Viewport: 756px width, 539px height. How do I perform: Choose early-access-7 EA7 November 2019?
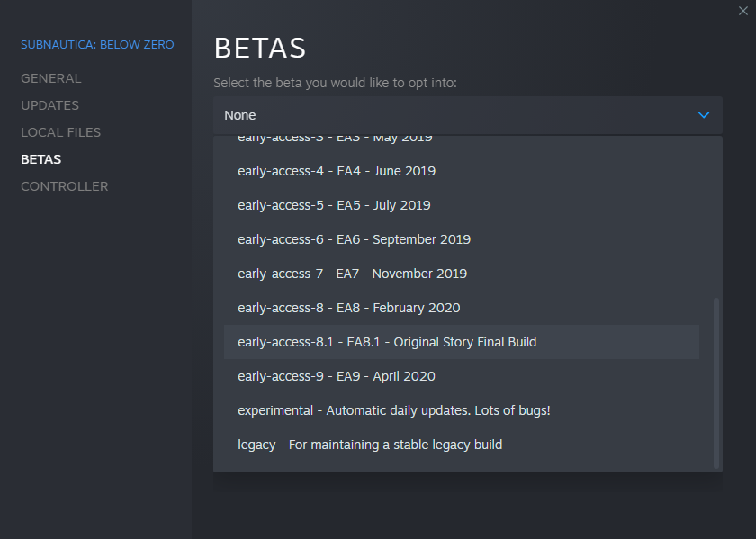352,274
